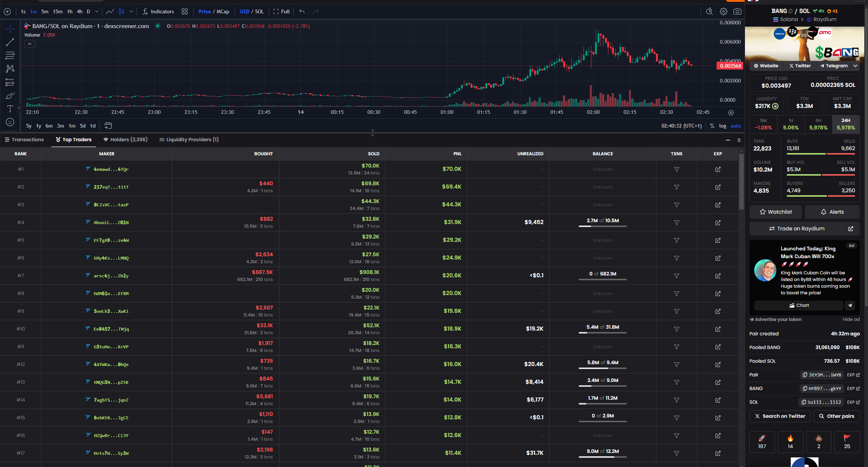The height and width of the screenshot is (467, 868).
Task: Open the timezone selector 02:40:32 (UTC+1)
Action: 681,126
